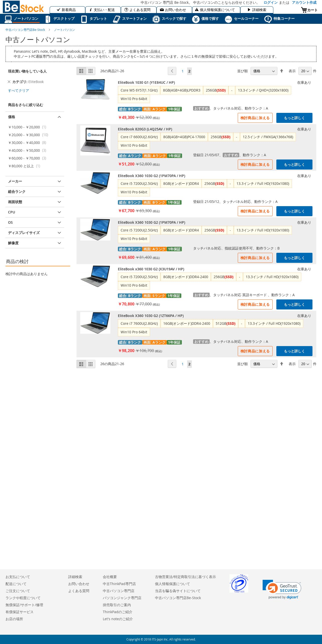322x644 pixels.
Task: Expand the ディスプレイサイズ filter
Action: (35, 233)
